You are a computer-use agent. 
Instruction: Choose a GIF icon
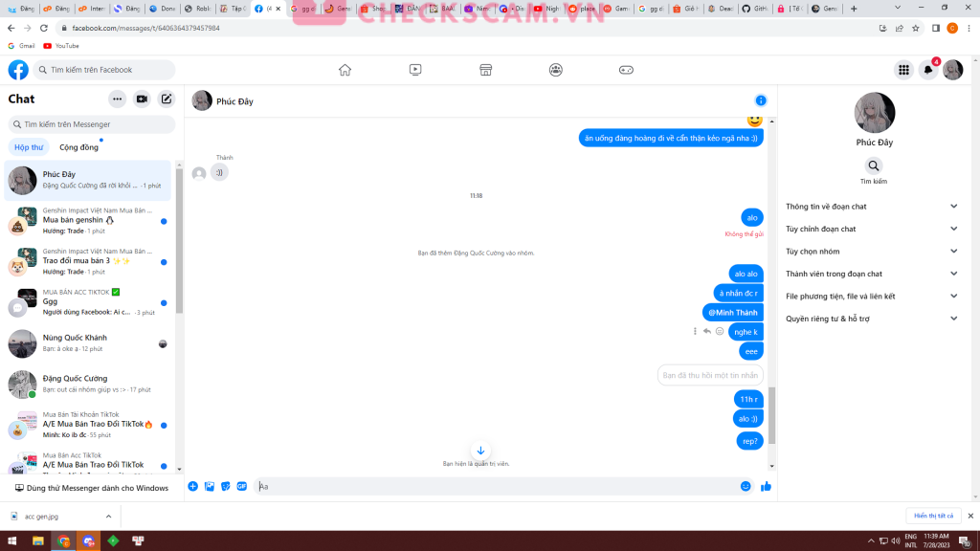[x=242, y=487]
